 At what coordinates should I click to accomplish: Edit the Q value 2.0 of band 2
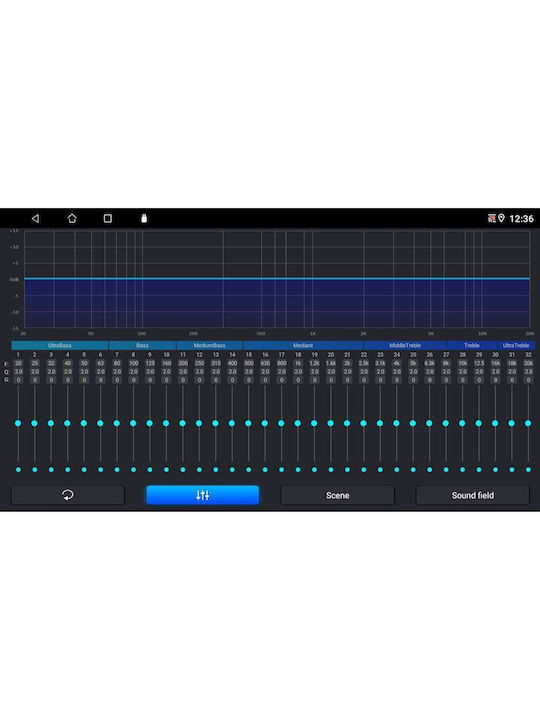(35, 371)
